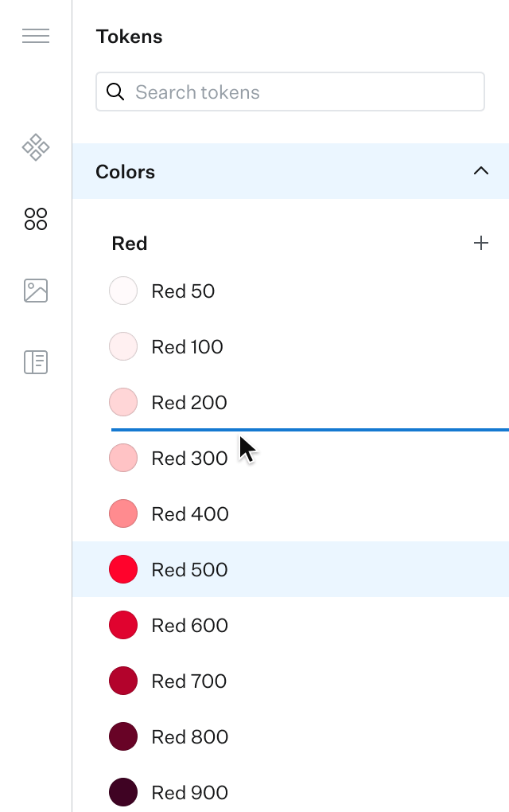Open the hamburger menu icon
The height and width of the screenshot is (812, 509).
pyautogui.click(x=36, y=36)
